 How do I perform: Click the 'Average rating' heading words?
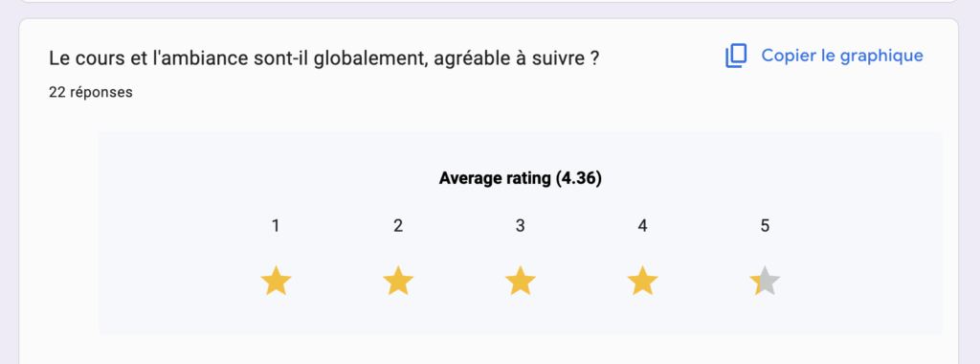coord(495,179)
